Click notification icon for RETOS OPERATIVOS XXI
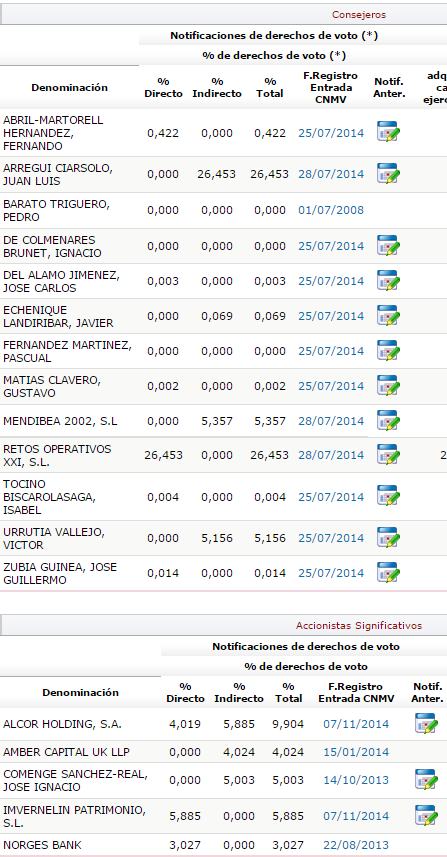Viewport: 447px width, 857px height. tap(389, 454)
